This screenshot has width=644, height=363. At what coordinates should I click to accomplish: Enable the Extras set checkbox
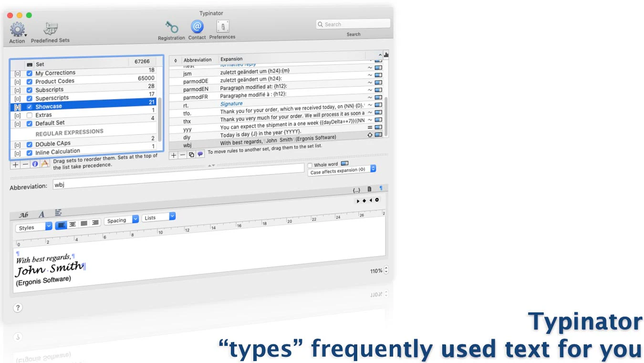(x=30, y=115)
